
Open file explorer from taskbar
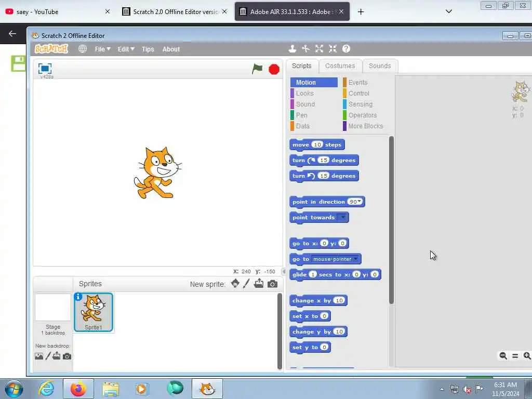[x=111, y=389]
